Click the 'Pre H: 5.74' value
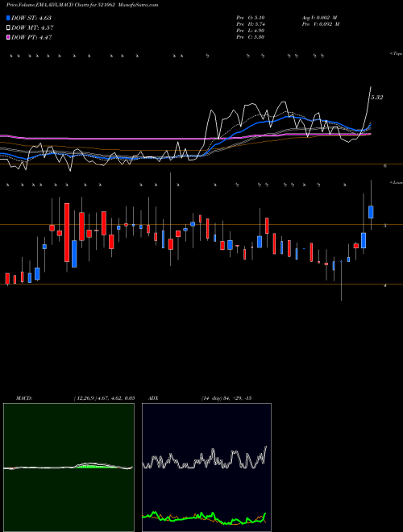This screenshot has height=532, width=403. tap(251, 24)
